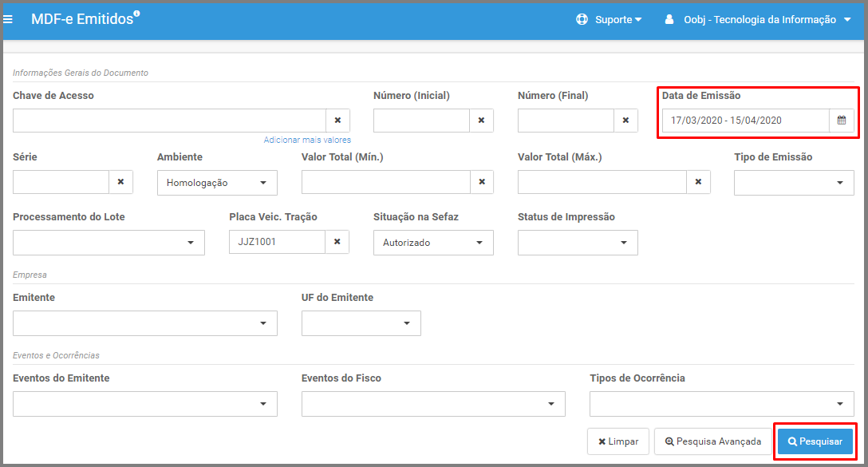Clear the Número (Inicial) field
The image size is (868, 467).
(x=482, y=121)
